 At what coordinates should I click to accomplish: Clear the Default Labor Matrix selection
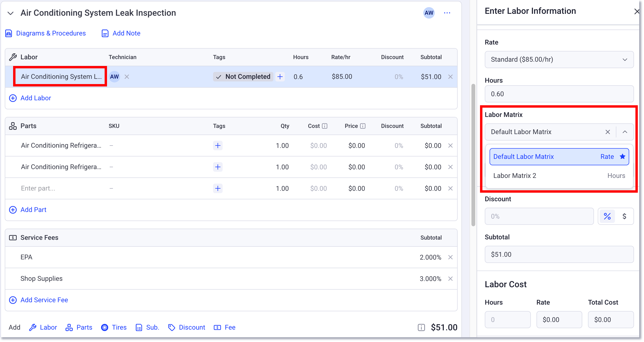(608, 132)
